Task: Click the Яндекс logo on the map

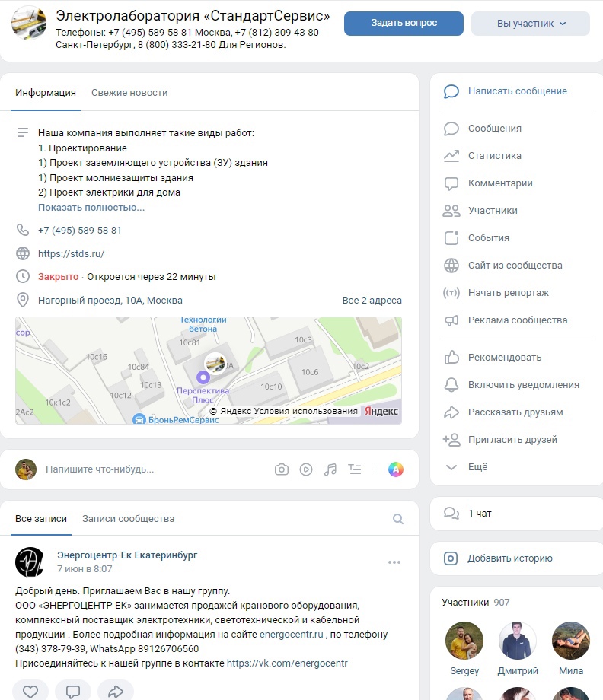Action: [x=381, y=411]
